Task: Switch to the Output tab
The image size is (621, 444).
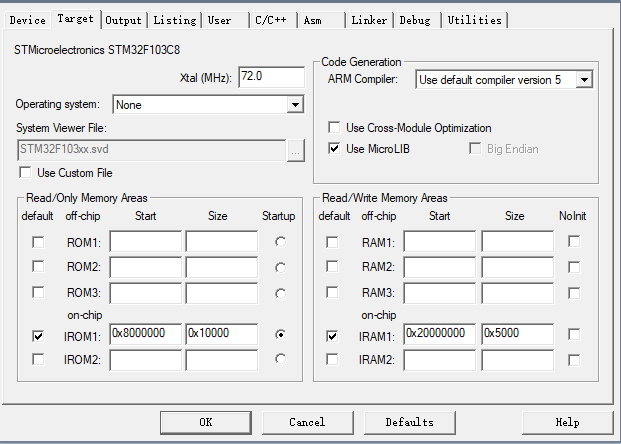Action: [123, 20]
